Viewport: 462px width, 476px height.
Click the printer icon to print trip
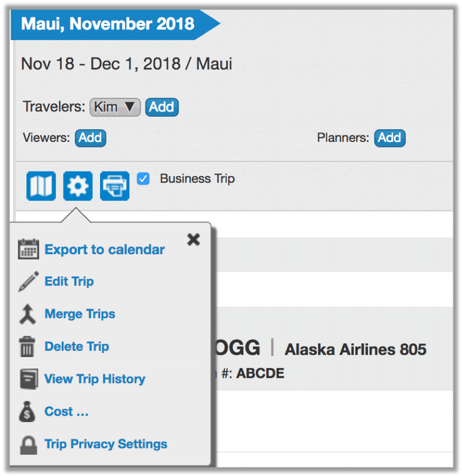click(115, 186)
